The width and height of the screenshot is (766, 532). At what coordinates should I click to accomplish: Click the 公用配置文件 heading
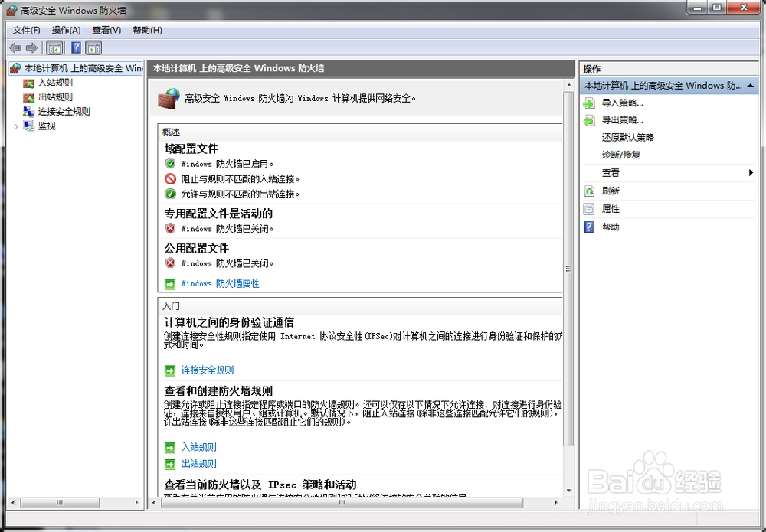pos(196,249)
